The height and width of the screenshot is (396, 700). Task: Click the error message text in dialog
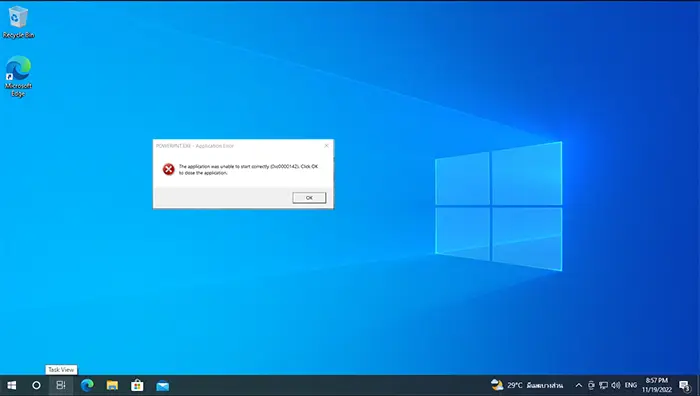pyautogui.click(x=248, y=170)
